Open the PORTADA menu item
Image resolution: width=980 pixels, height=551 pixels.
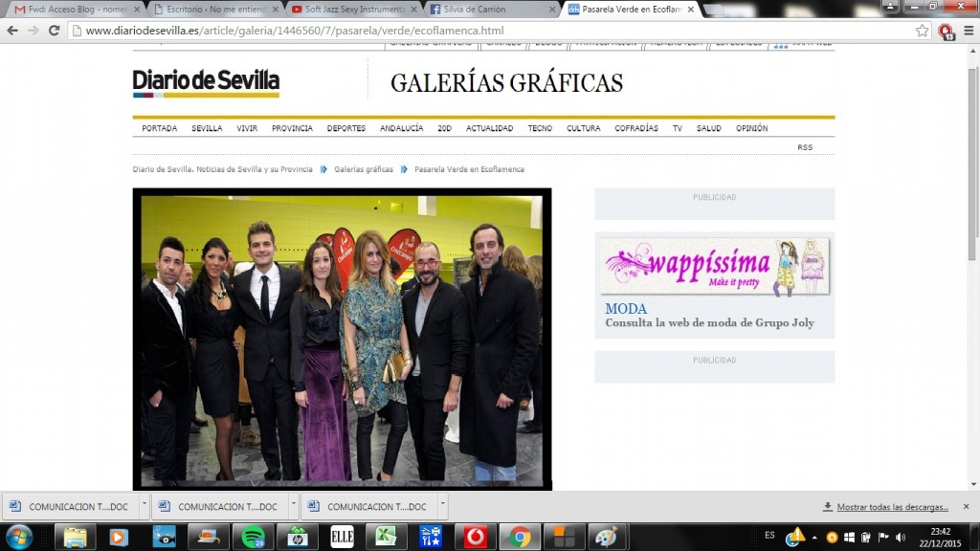tap(160, 128)
